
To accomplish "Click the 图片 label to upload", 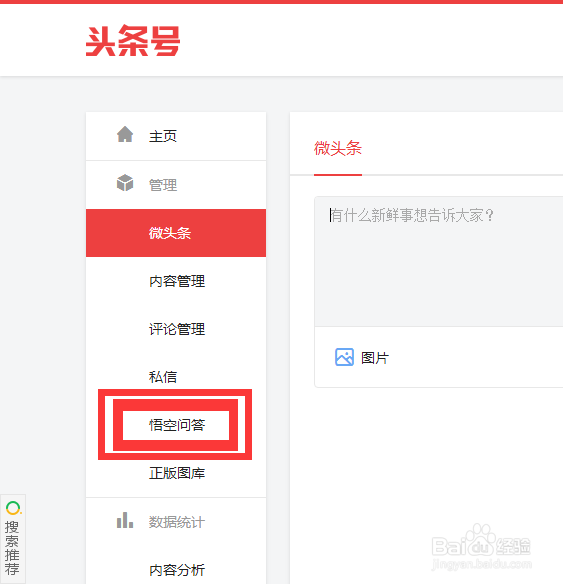I will pos(375,358).
